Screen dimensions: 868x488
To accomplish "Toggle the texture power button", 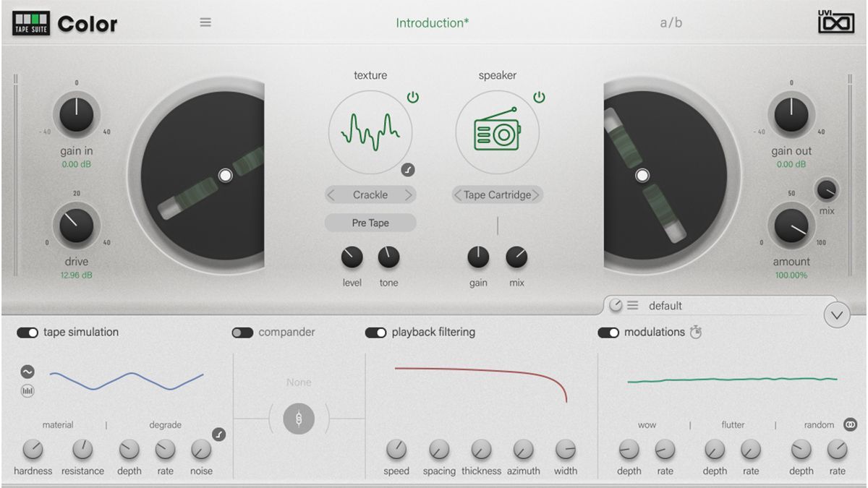I will (x=413, y=97).
